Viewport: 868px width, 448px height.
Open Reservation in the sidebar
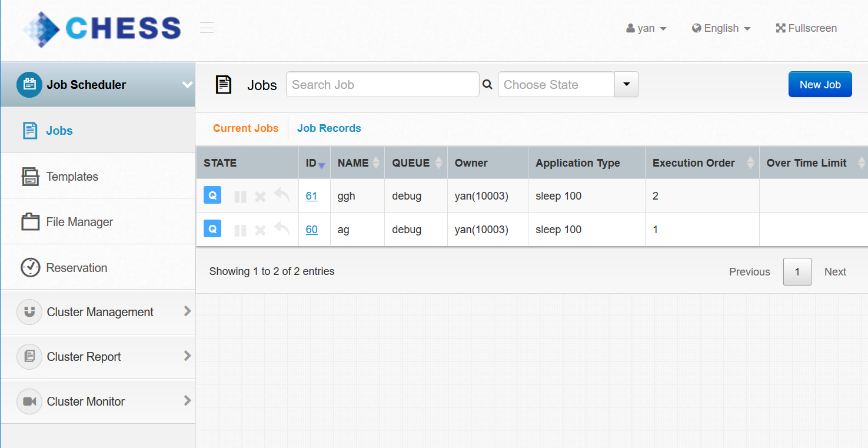click(x=98, y=268)
